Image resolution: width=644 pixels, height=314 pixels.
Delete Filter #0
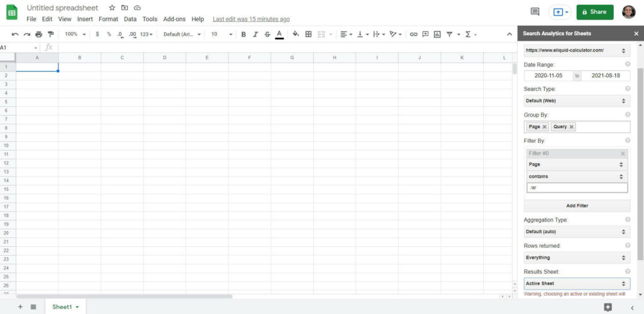[623, 153]
